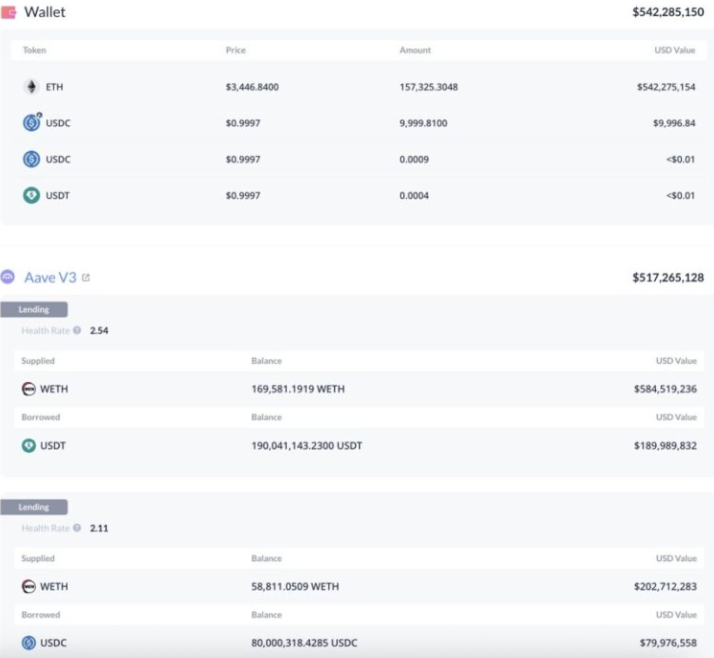Click the USDT name in the wallet table
Screen dimensions: 714x658
point(58,195)
